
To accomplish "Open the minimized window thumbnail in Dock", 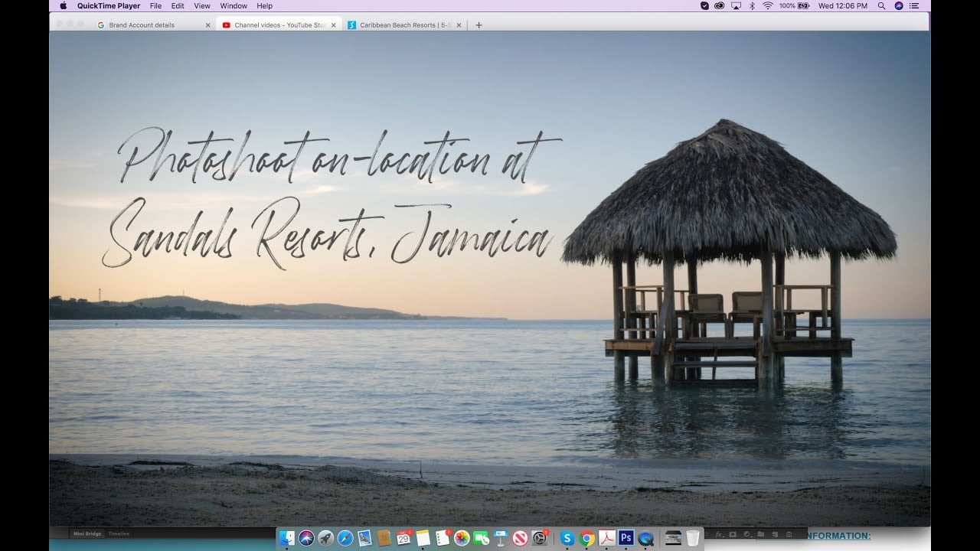I will coord(673,538).
